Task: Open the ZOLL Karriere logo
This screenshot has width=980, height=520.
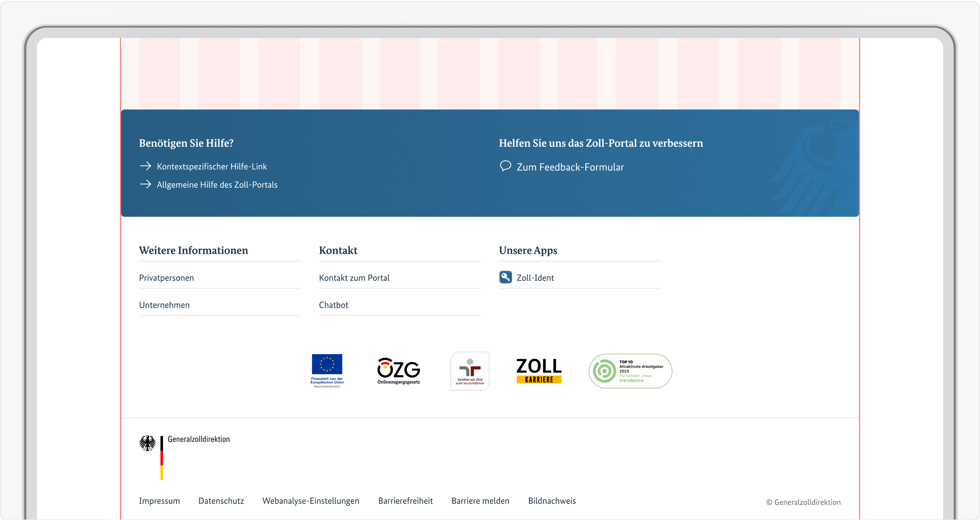Action: [x=538, y=370]
